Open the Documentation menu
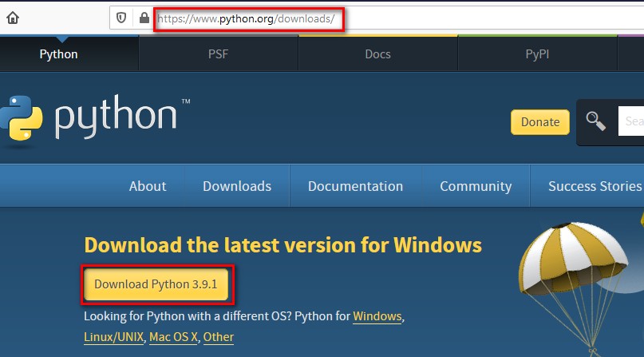This screenshot has width=644, height=357. [x=356, y=186]
